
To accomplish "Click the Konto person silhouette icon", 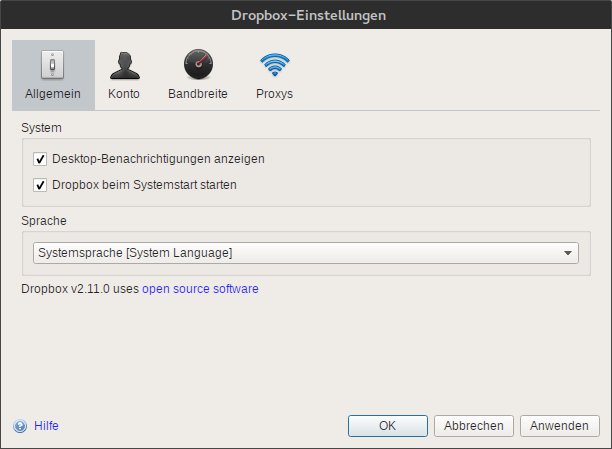I will tap(124, 65).
